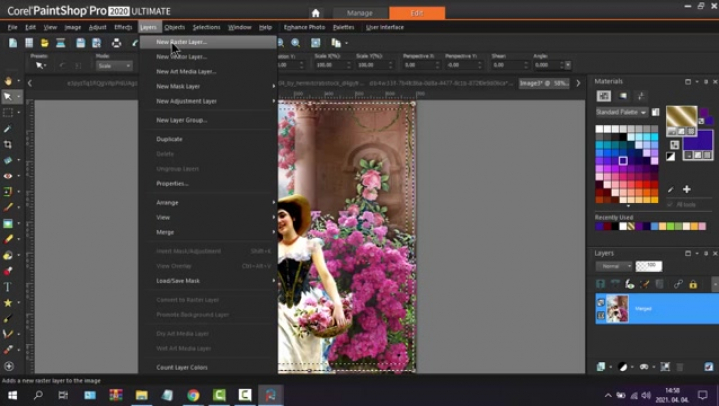Open the Presets dropdown for the Pick tool

pyautogui.click(x=41, y=66)
